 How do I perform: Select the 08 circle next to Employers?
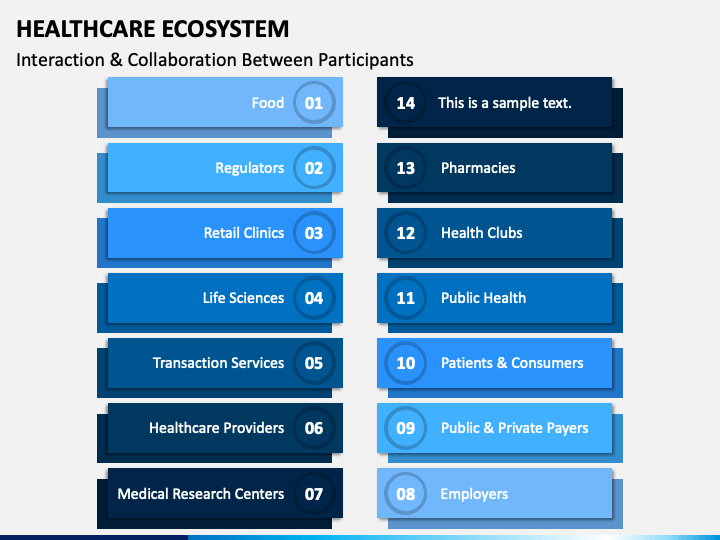pos(405,494)
